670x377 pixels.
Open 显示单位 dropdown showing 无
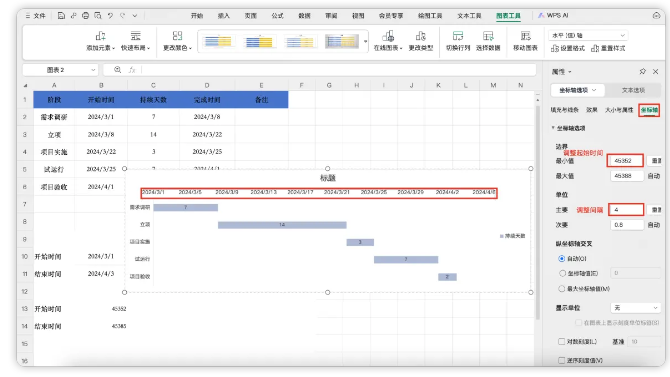(635, 308)
